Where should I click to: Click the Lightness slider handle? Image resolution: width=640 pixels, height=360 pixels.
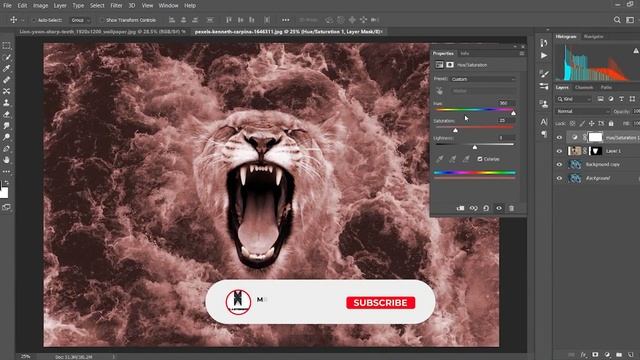tap(475, 147)
